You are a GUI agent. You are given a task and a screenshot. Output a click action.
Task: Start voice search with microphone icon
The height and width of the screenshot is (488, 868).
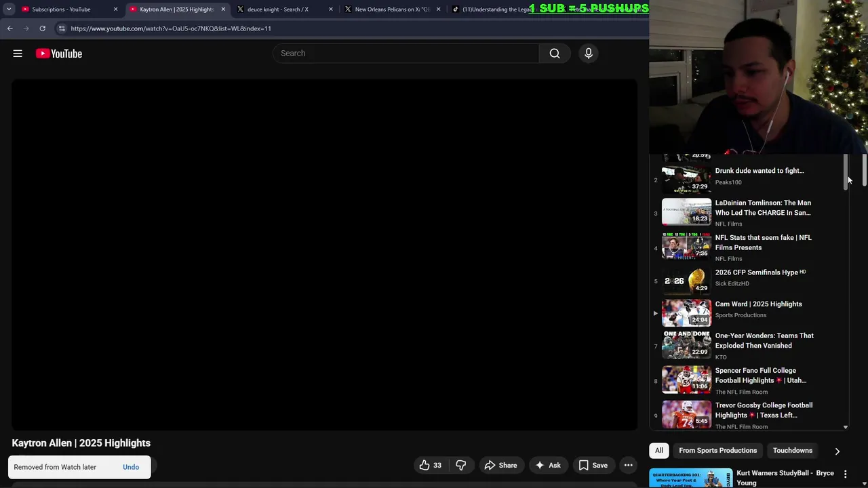[589, 54]
